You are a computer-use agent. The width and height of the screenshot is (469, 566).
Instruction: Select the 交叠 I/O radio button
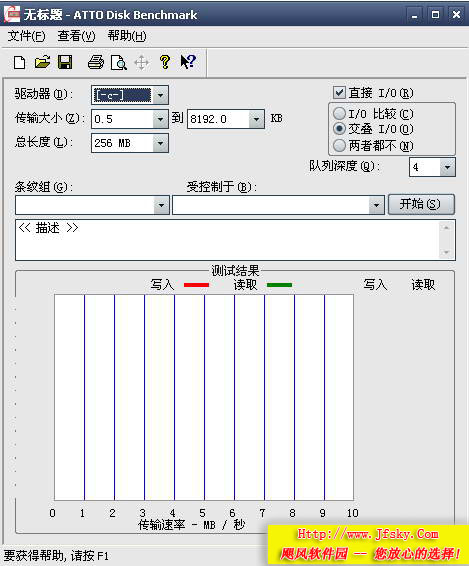point(339,129)
